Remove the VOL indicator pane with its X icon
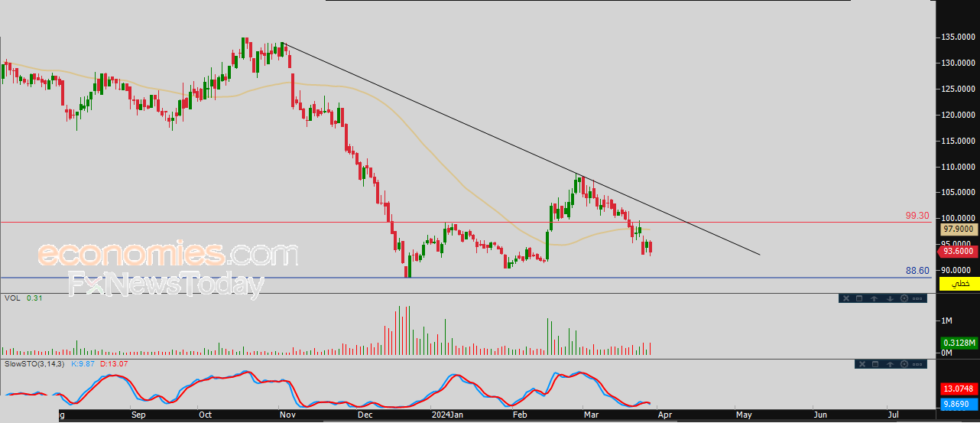 (846, 298)
